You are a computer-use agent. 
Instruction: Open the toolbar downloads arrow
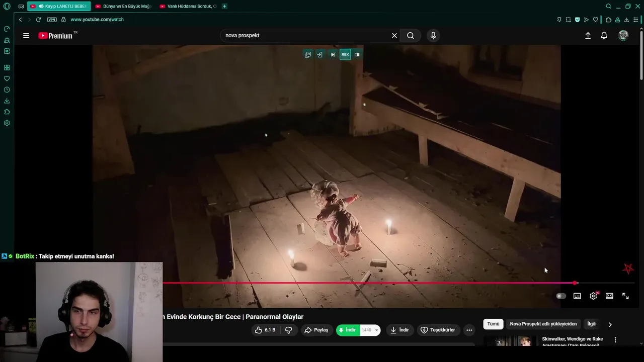626,20
